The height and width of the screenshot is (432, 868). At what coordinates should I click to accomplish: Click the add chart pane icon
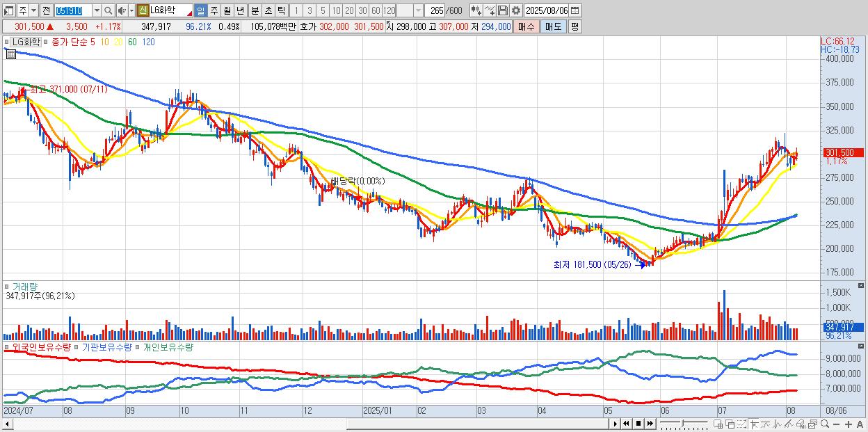pyautogui.click(x=718, y=424)
